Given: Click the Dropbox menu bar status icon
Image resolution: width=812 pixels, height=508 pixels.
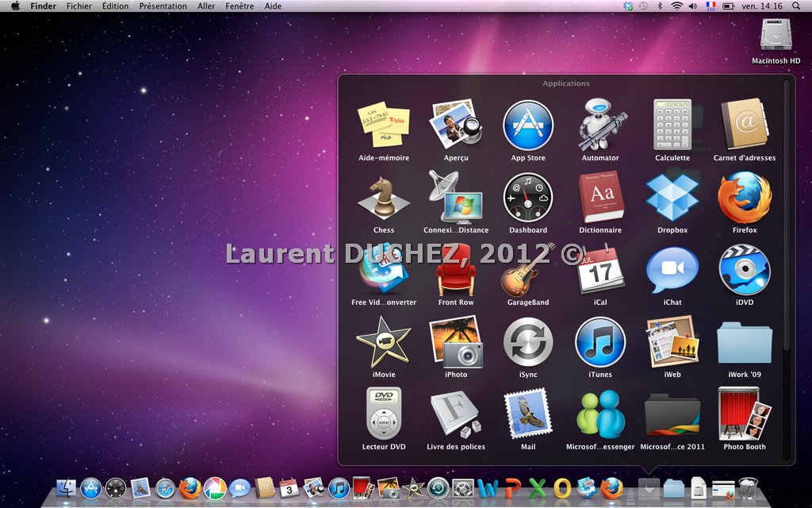Looking at the screenshot, I should [x=628, y=6].
